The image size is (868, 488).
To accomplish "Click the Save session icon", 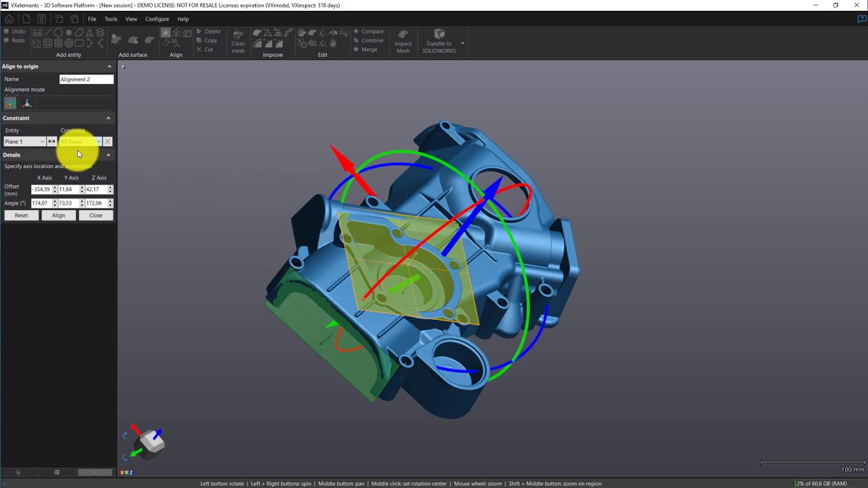I will point(42,19).
